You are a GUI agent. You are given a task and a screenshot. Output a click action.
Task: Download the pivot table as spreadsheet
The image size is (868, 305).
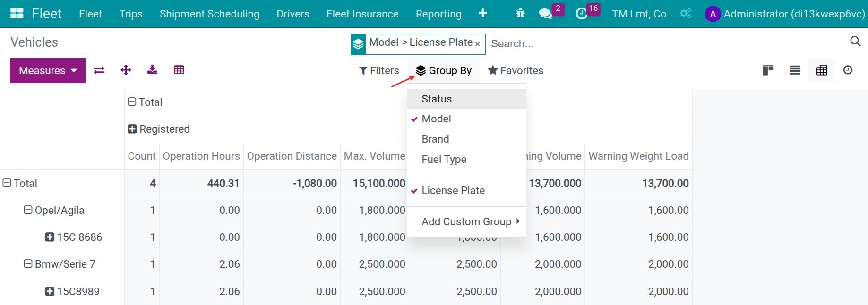click(152, 70)
